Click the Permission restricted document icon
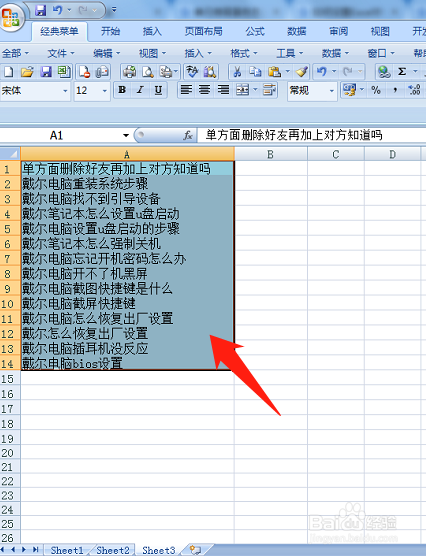The image size is (426, 556). (x=84, y=72)
